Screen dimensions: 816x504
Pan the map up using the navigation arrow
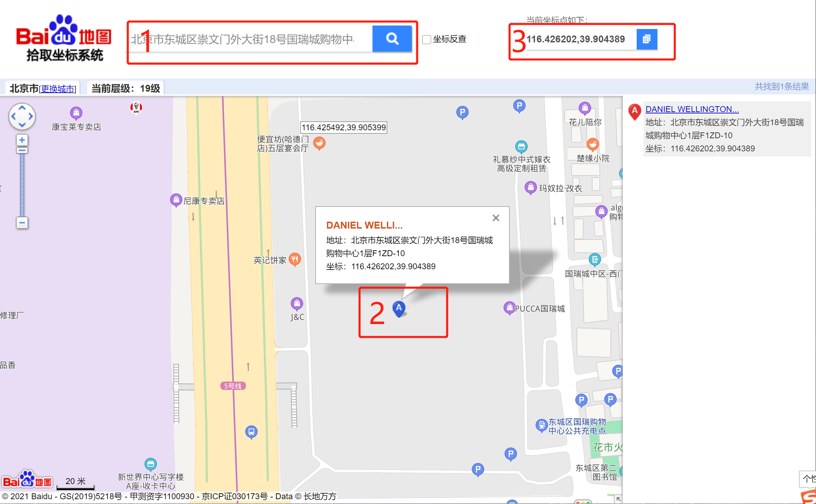(22, 108)
